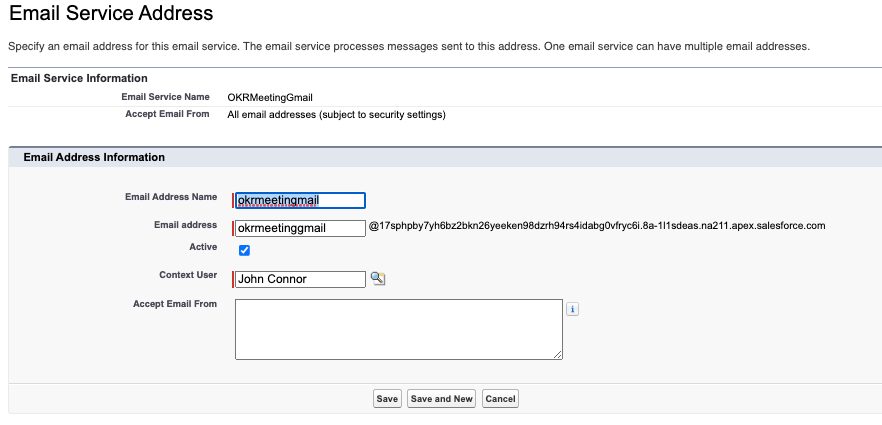Click the Accept Email From label beside text area
Image resolution: width=882 pixels, height=425 pixels.
pos(175,303)
